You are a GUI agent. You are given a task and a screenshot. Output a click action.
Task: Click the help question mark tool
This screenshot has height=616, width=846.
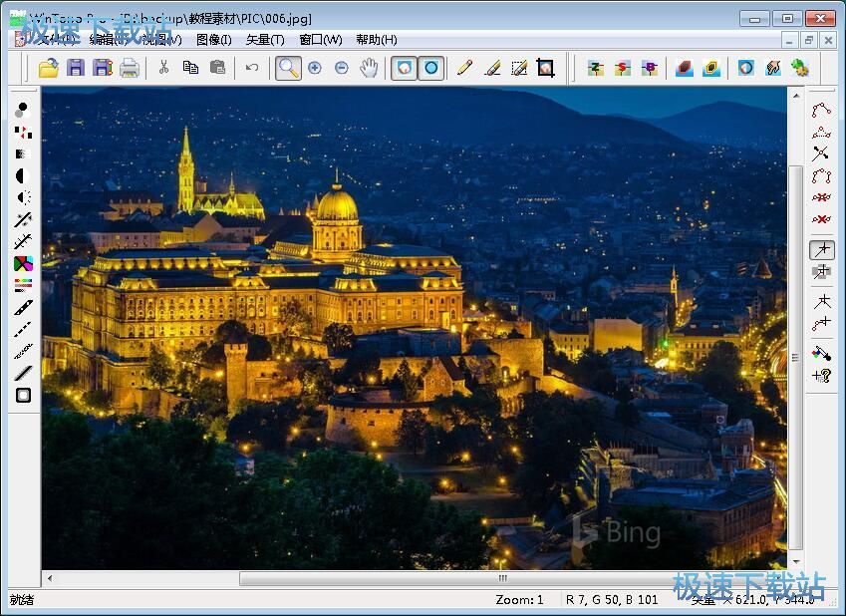pos(821,376)
